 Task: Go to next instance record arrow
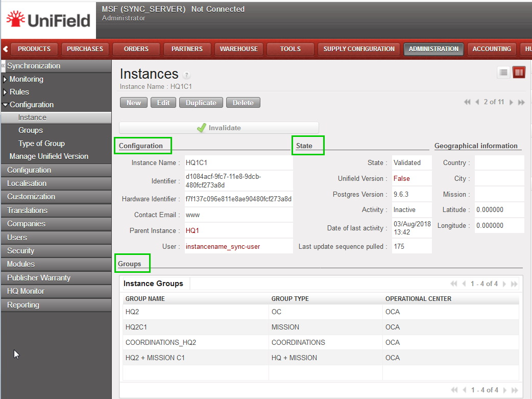(511, 102)
